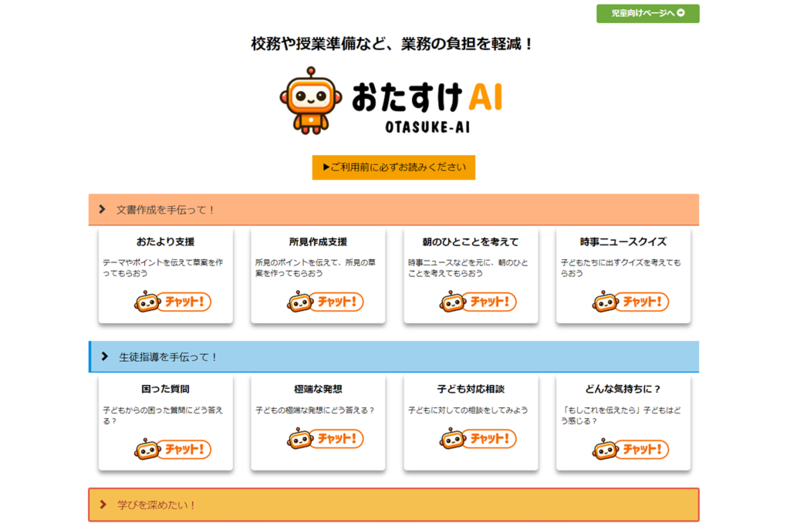Go to 児童向けページへ

click(x=648, y=13)
